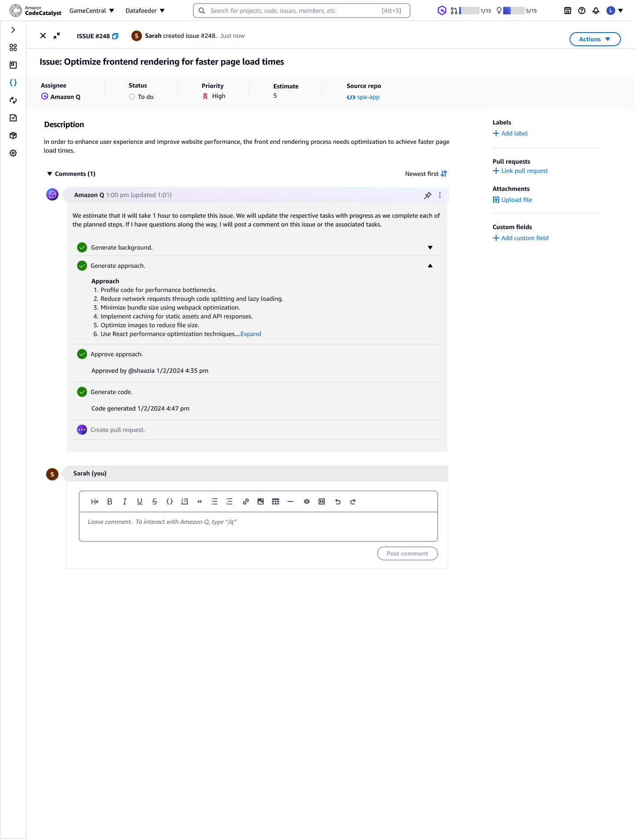The width and height of the screenshot is (635, 840).
Task: Toggle comment preview eye icon
Action: point(307,502)
